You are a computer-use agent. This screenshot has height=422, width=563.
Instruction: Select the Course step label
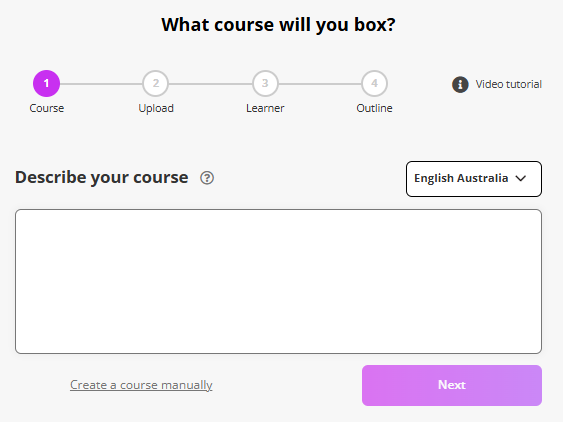(47, 108)
